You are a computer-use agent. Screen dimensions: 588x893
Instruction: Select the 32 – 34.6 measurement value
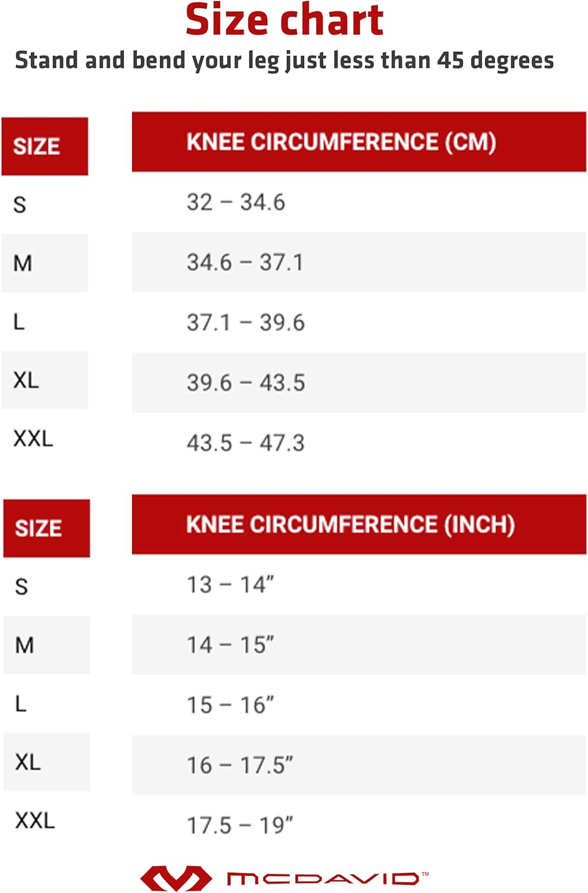(x=236, y=202)
